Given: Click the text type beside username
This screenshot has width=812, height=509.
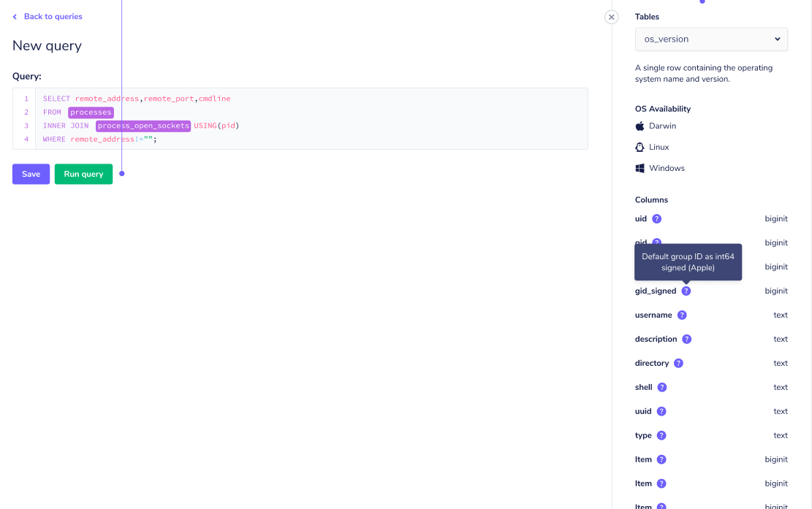Looking at the screenshot, I should point(781,315).
